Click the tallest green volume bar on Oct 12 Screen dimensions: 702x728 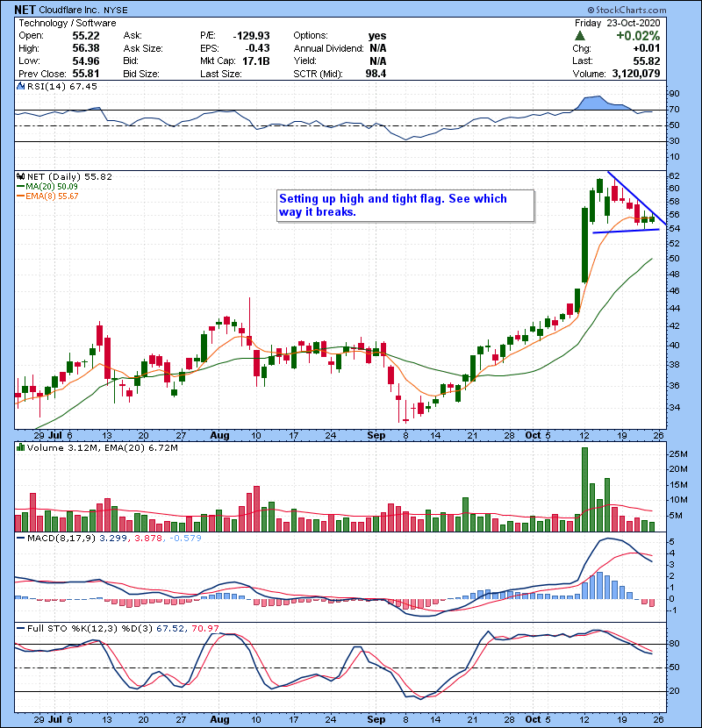(x=584, y=489)
